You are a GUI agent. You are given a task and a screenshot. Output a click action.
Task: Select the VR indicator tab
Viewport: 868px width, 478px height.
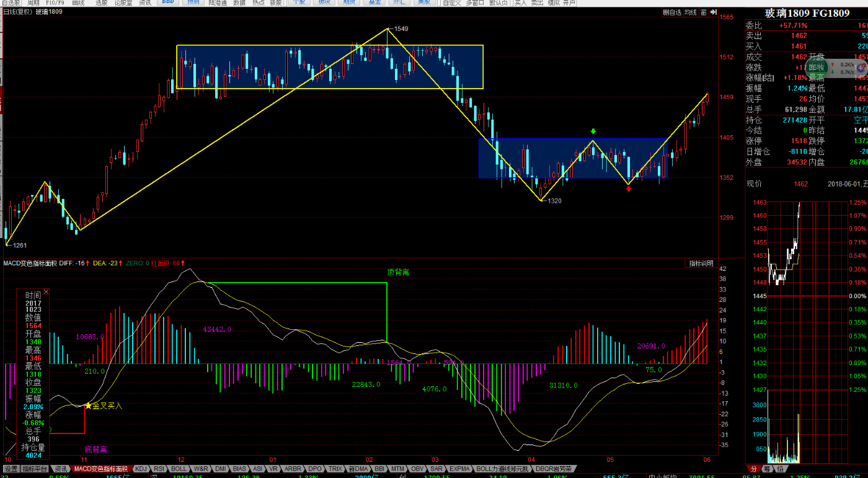tap(273, 469)
